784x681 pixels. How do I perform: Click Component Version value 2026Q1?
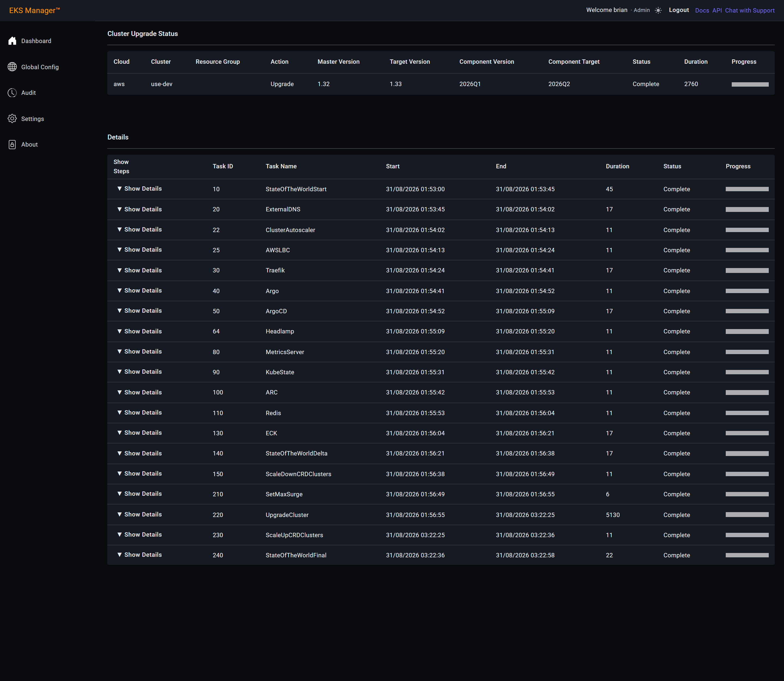point(470,84)
